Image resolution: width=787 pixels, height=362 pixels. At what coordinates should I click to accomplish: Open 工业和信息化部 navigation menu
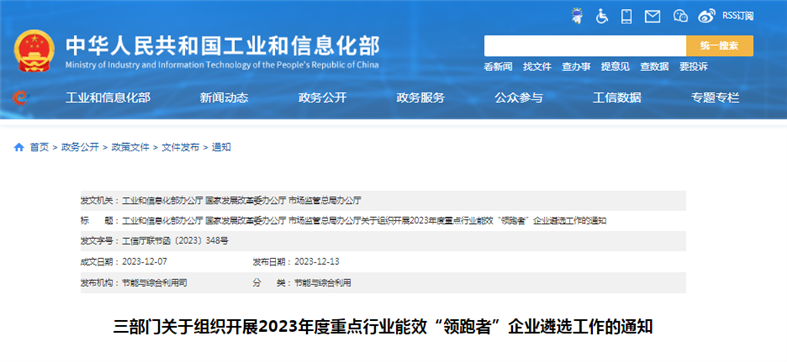(108, 98)
